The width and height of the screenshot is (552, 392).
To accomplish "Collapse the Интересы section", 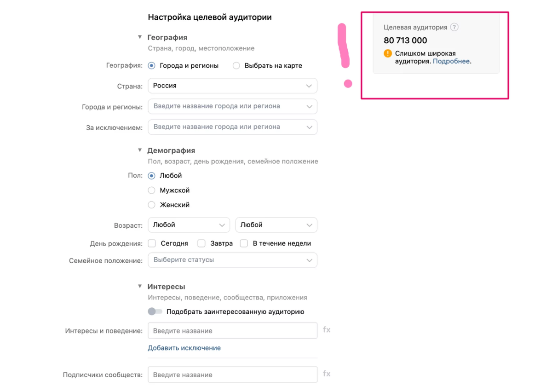I will click(x=140, y=286).
